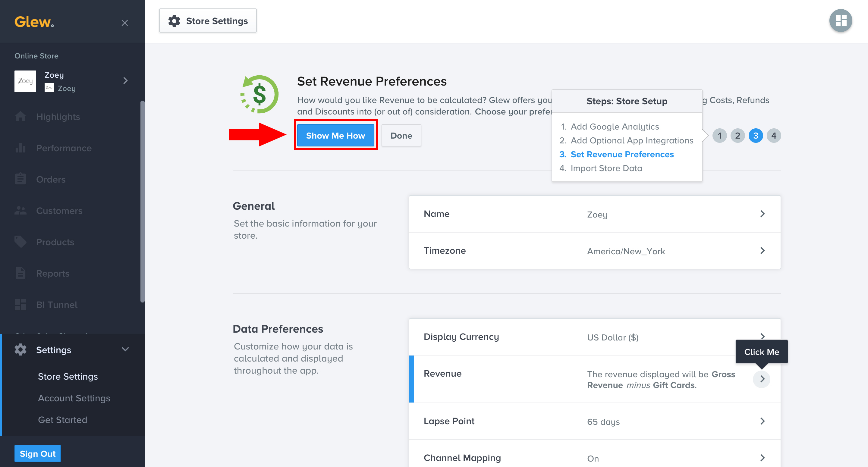The width and height of the screenshot is (868, 467).
Task: Click the Orders clipboard icon
Action: (20, 179)
